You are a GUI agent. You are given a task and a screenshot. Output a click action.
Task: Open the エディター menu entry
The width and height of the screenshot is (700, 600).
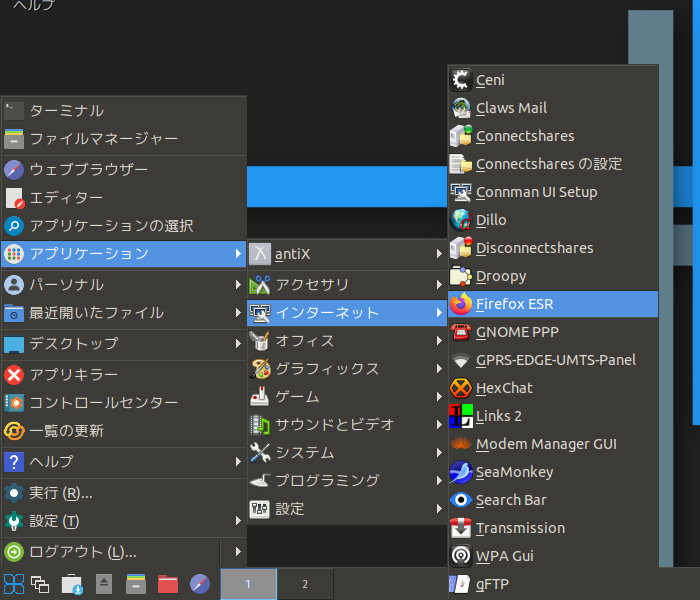click(x=124, y=198)
